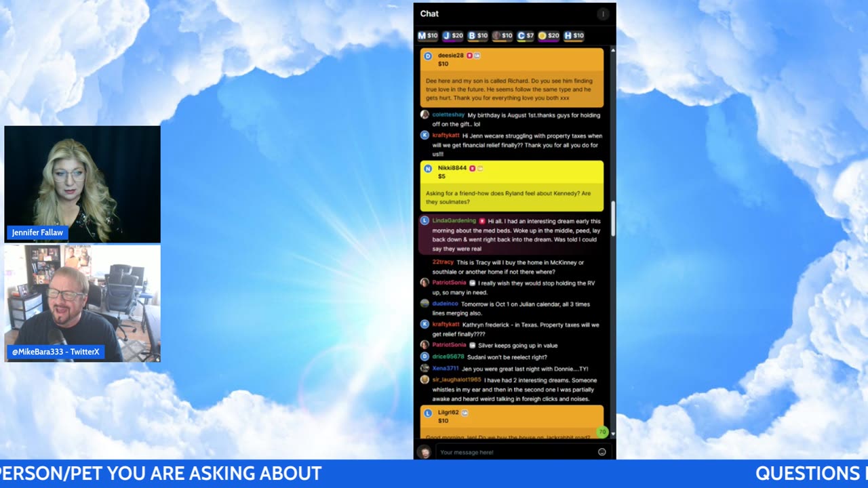Click username dudeinco

pyautogui.click(x=445, y=304)
